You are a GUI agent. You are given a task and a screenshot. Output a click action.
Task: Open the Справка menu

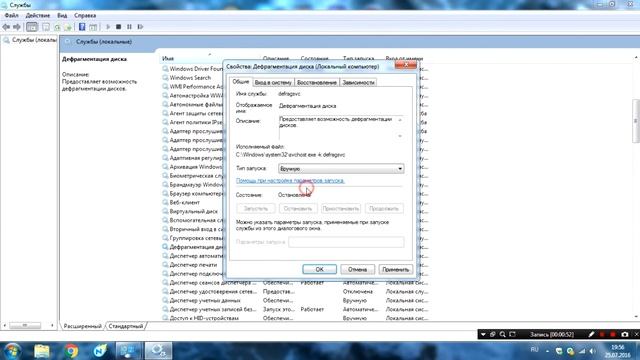point(85,15)
